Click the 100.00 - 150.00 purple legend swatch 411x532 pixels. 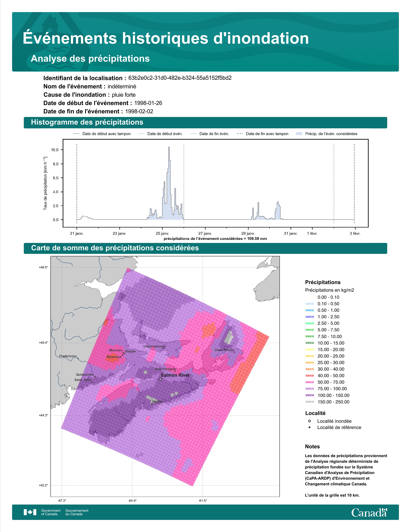coord(309,395)
